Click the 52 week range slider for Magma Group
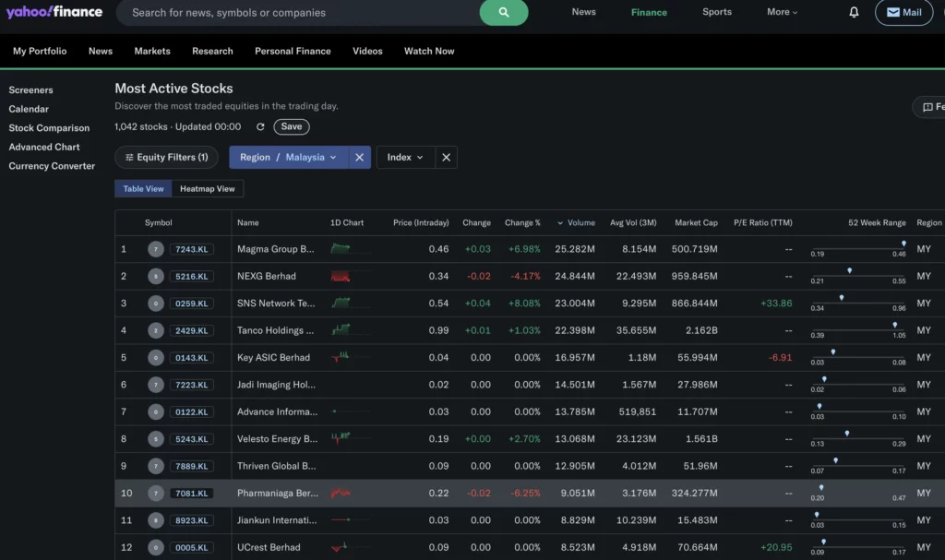The image size is (945, 560). (x=858, y=248)
